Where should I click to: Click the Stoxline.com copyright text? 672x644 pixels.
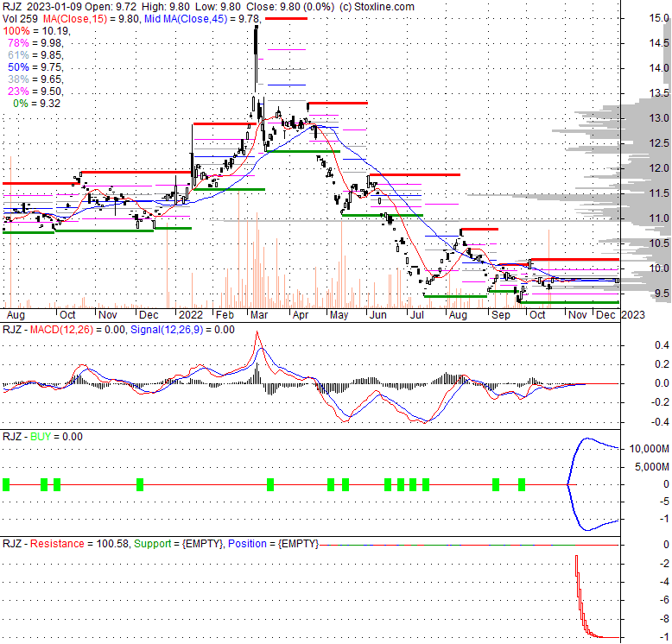click(377, 7)
